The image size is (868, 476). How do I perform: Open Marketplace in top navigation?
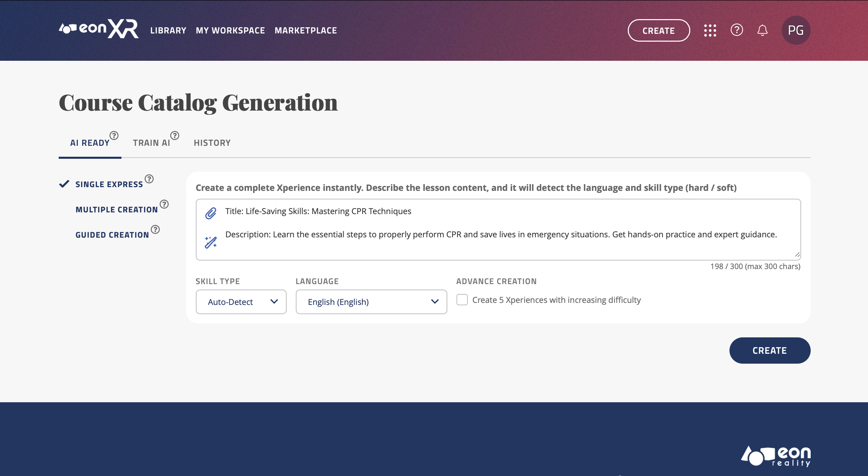click(306, 30)
